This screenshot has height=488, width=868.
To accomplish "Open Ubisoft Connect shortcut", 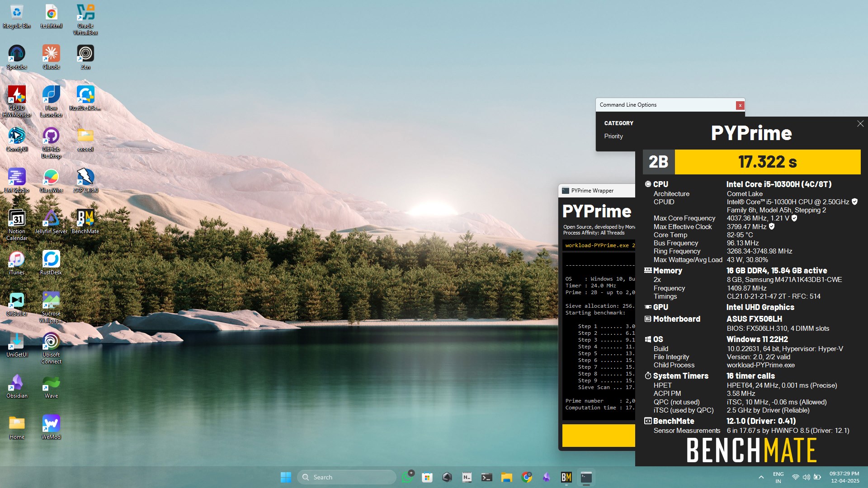I will (51, 348).
